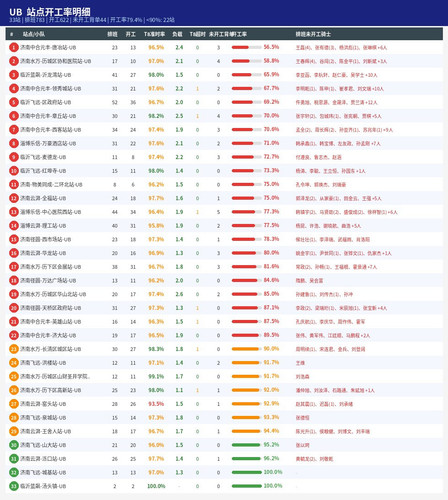
Task: Click the title 'UB 站点开工率明细'
Action: [x=50, y=12]
